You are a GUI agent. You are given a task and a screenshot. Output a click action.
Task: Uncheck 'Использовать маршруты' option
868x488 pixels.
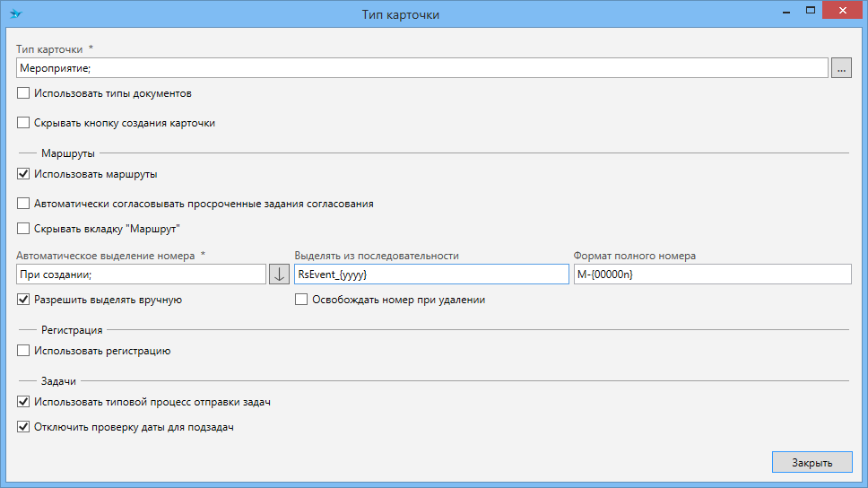click(23, 174)
